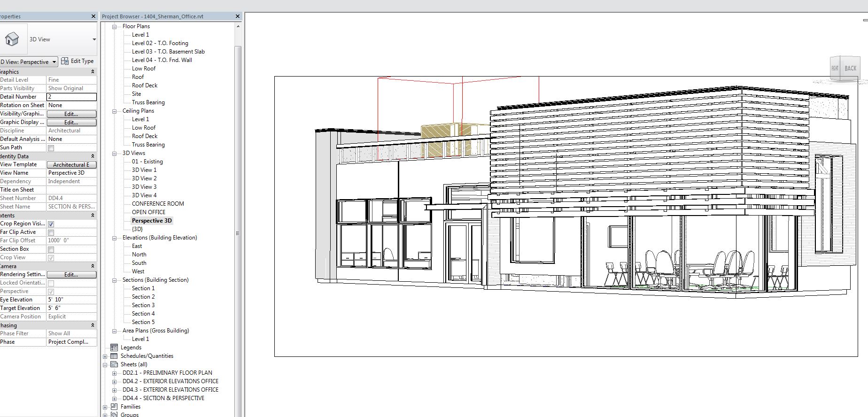Select the North elevation
The image size is (868, 417).
[x=139, y=255]
